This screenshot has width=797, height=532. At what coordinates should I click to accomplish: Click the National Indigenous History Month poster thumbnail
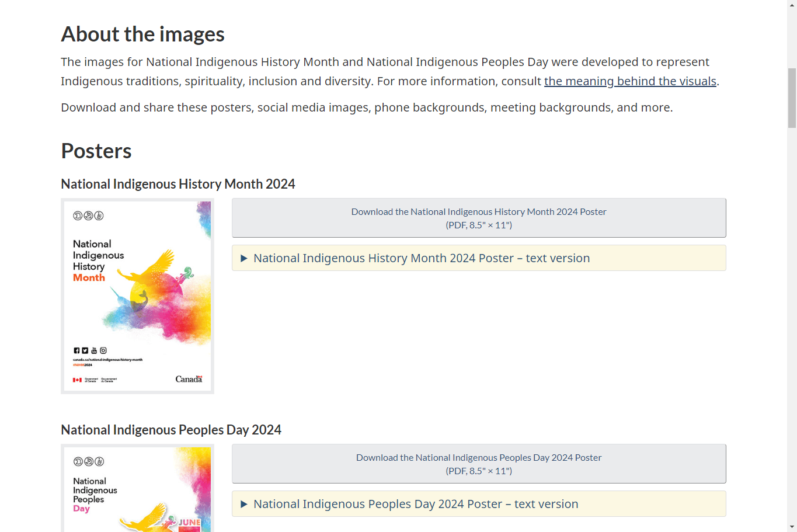(x=137, y=296)
